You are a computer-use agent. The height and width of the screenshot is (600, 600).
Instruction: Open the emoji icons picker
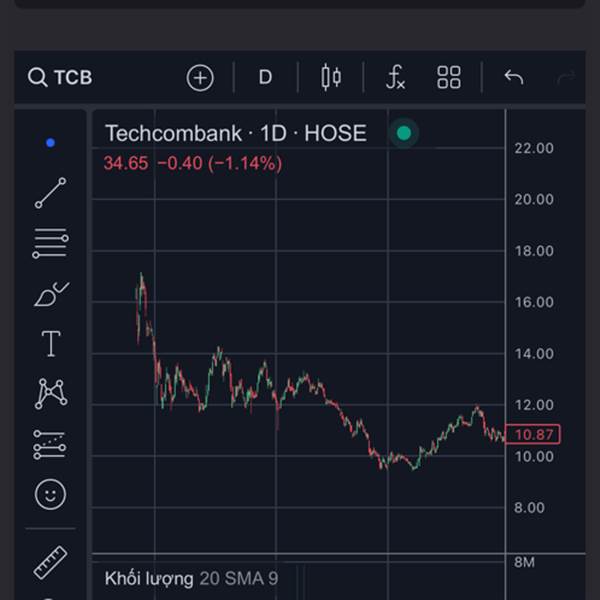[x=50, y=494]
